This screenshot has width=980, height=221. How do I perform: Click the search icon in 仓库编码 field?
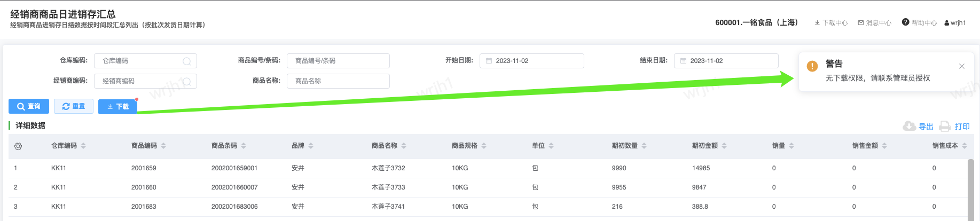tap(187, 61)
